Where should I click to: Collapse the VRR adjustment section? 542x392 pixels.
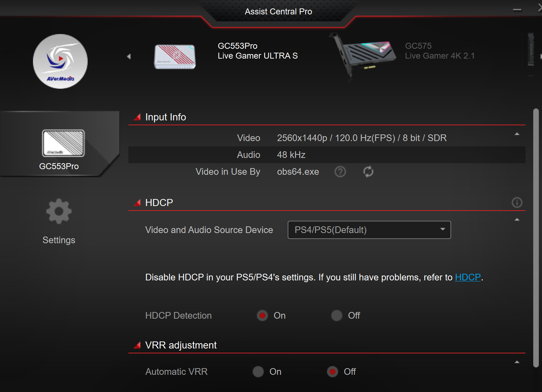click(x=517, y=362)
